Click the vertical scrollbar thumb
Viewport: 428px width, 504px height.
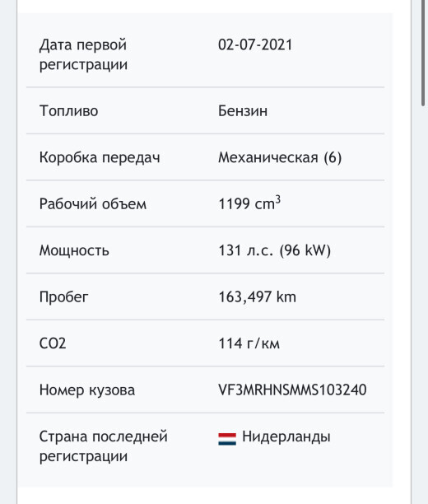click(423, 53)
